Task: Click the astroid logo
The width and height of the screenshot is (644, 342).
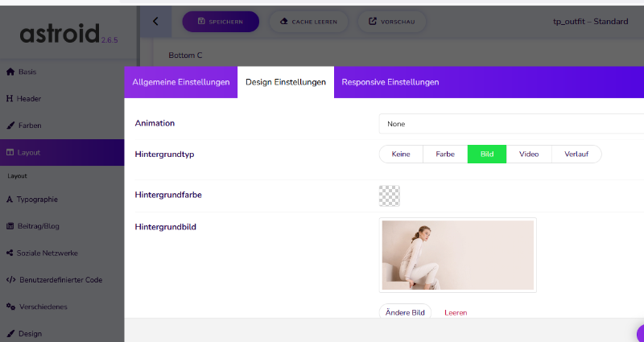Action: click(x=60, y=33)
